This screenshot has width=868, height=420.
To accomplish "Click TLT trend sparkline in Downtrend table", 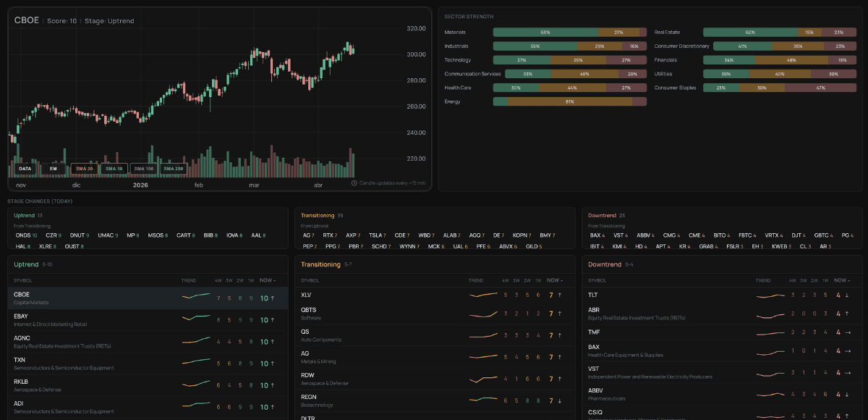I will (x=770, y=295).
